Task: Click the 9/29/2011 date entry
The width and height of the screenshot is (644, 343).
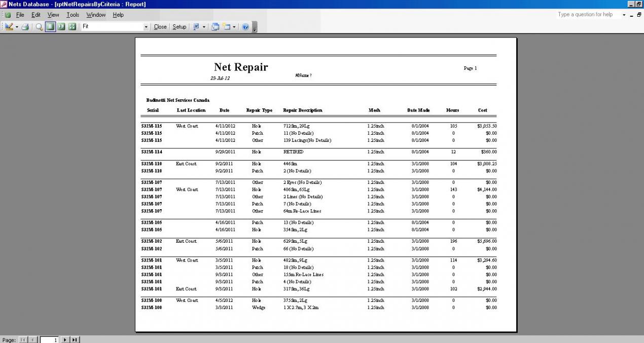Action: (225, 152)
